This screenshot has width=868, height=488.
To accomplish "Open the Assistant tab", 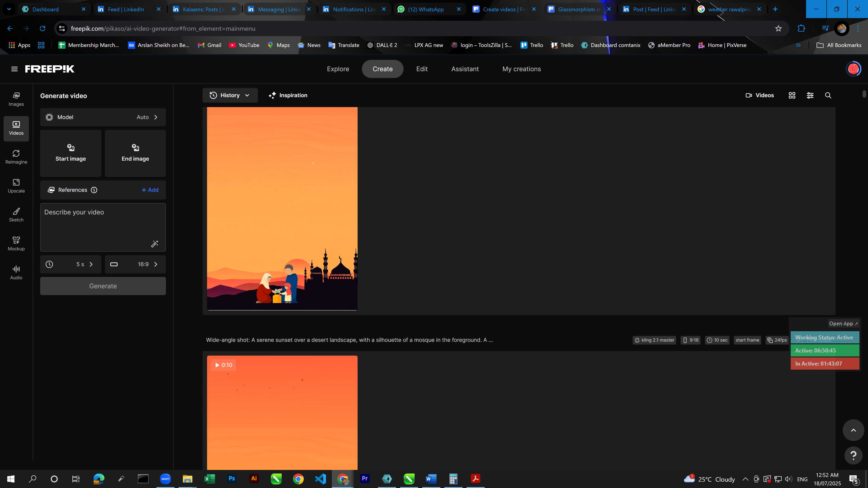I will coord(465,69).
